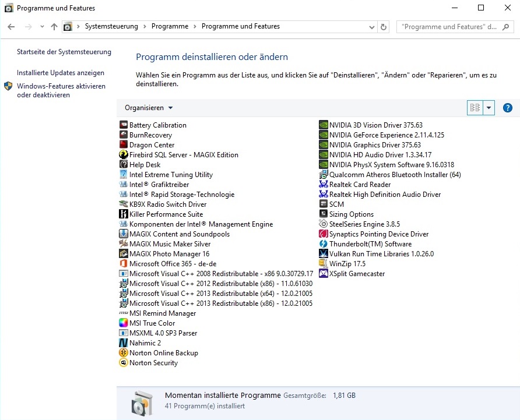Click the NVIDIA 3D Vision Driver icon
The height and width of the screenshot is (420, 520).
click(324, 125)
